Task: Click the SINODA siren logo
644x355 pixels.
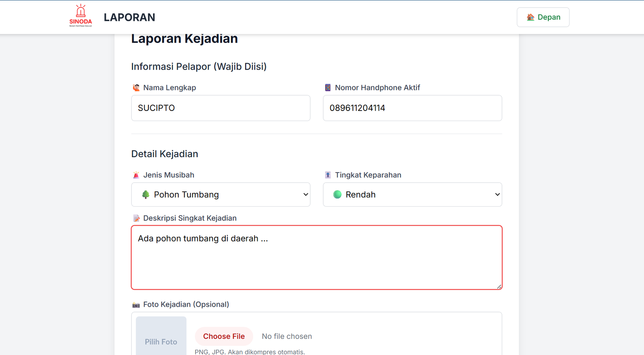Action: [x=80, y=16]
